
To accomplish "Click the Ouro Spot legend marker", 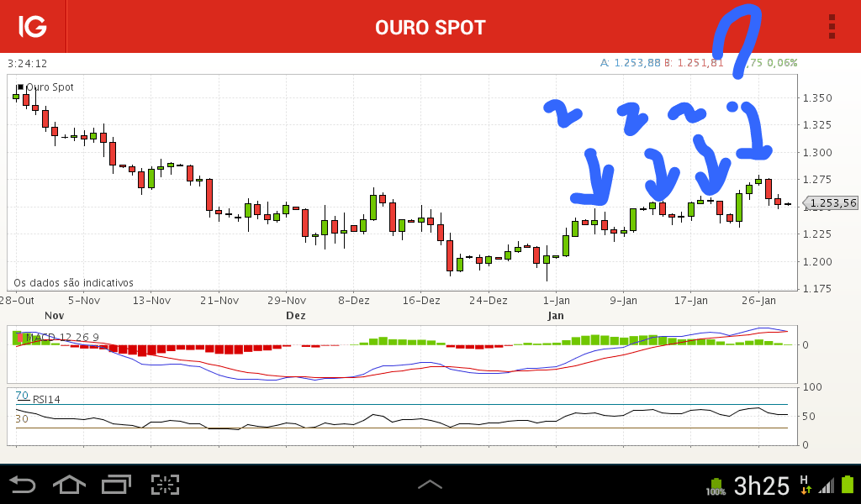I will (x=20, y=87).
